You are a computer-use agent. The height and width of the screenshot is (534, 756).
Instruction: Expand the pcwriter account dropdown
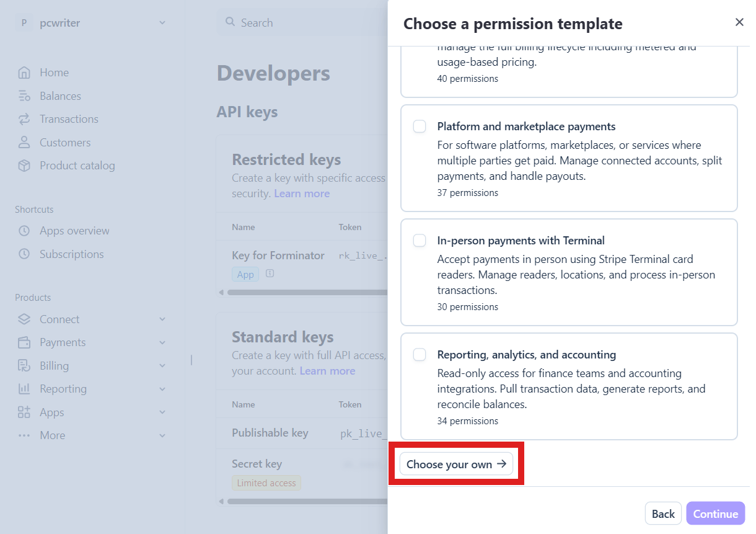pos(162,23)
